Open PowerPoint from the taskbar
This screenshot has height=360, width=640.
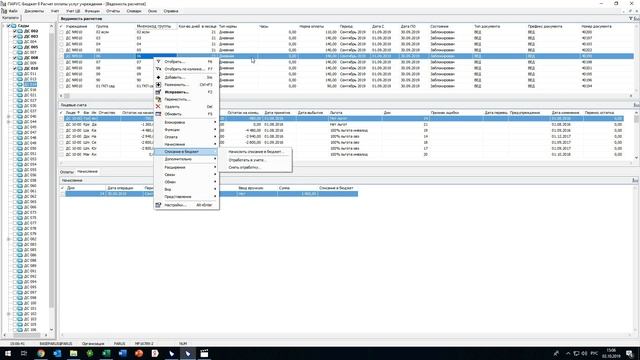click(139, 353)
